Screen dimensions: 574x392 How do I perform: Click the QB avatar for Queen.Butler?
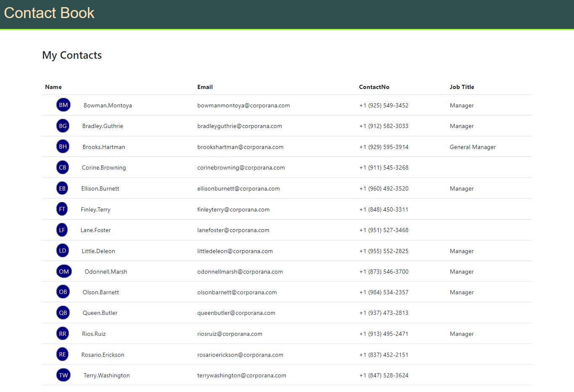[63, 313]
